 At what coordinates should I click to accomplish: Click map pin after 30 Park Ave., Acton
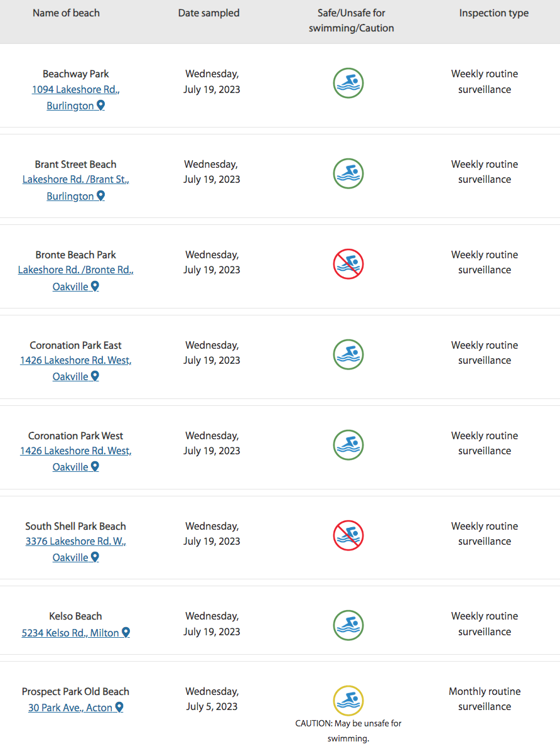coord(119,708)
